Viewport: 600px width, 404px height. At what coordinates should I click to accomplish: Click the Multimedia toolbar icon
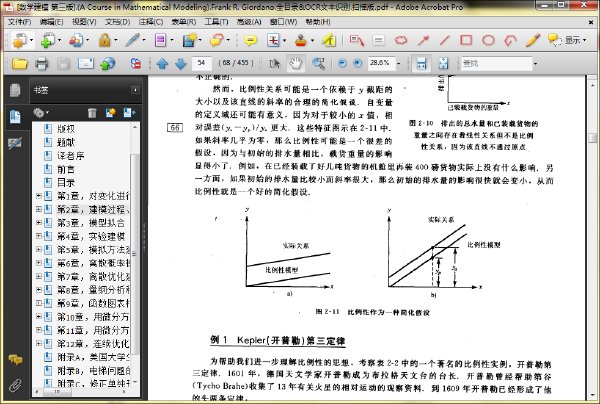point(189,40)
